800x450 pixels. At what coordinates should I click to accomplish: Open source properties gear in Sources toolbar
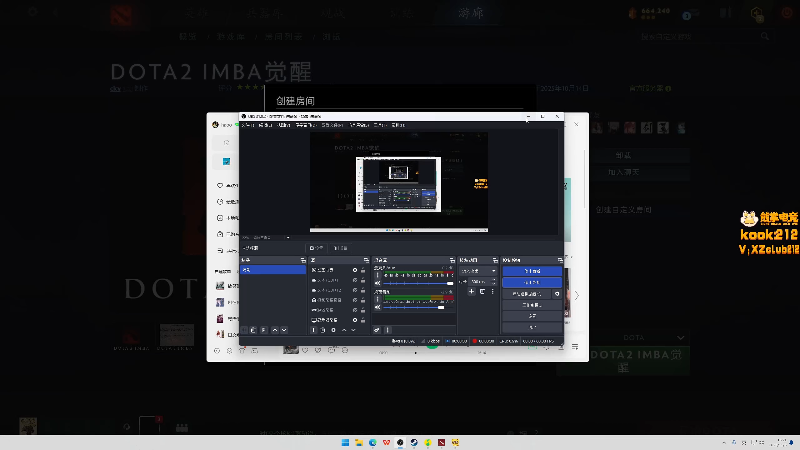333,330
